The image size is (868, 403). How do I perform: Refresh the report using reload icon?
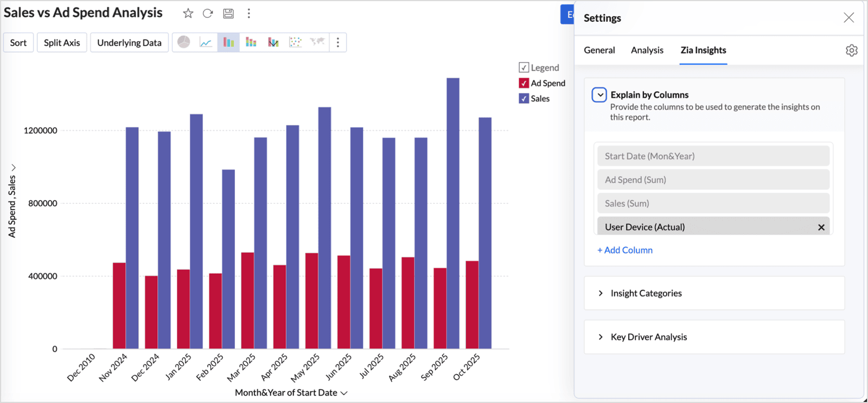[x=208, y=14]
